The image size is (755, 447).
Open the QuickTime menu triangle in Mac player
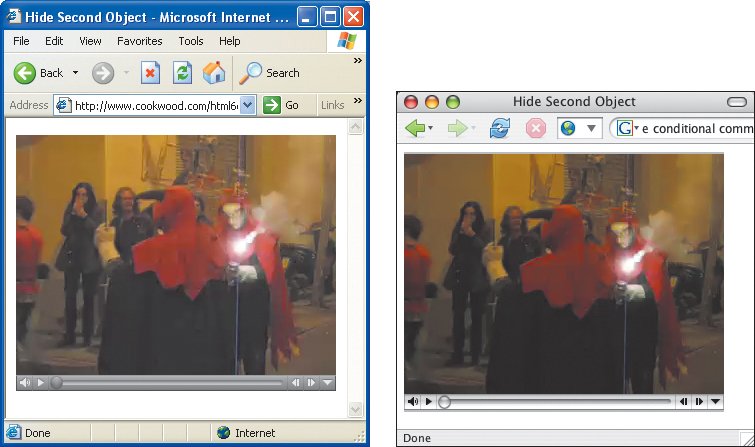tap(716, 401)
